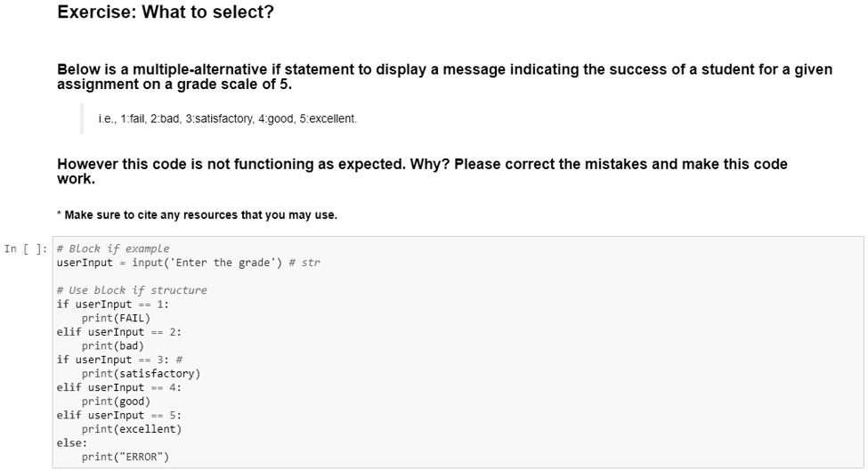
Task: Click the 'if userInput == 3: #' line
Action: point(119,359)
